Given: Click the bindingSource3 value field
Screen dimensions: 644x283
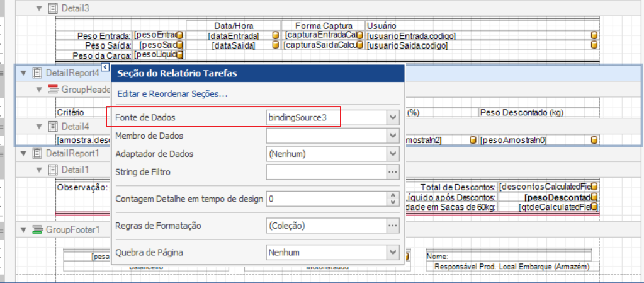Looking at the screenshot, I should (x=327, y=118).
